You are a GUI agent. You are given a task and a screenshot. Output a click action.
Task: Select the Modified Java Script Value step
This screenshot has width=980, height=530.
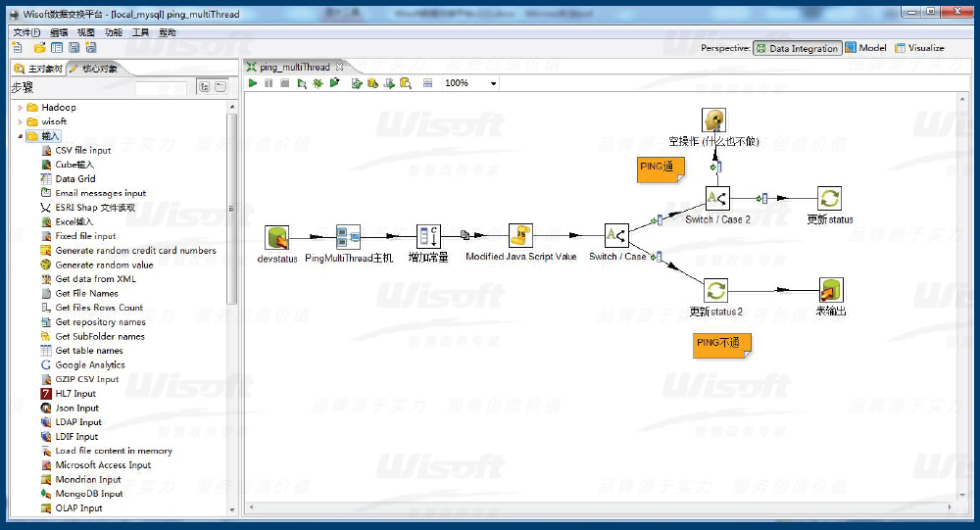[x=520, y=236]
